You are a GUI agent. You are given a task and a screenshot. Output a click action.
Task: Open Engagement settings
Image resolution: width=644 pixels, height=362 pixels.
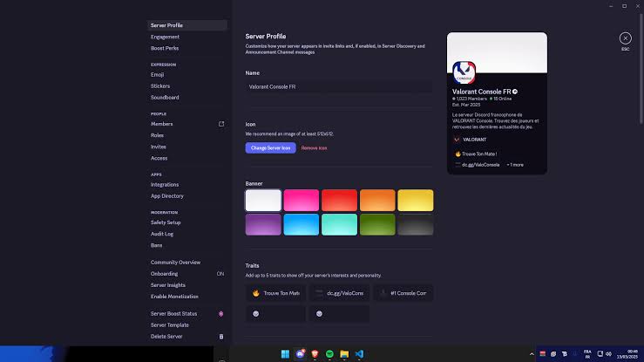click(187, 37)
